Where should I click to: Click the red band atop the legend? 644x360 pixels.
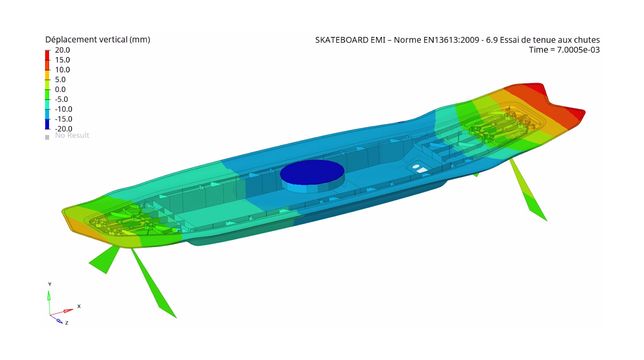pyautogui.click(x=47, y=55)
